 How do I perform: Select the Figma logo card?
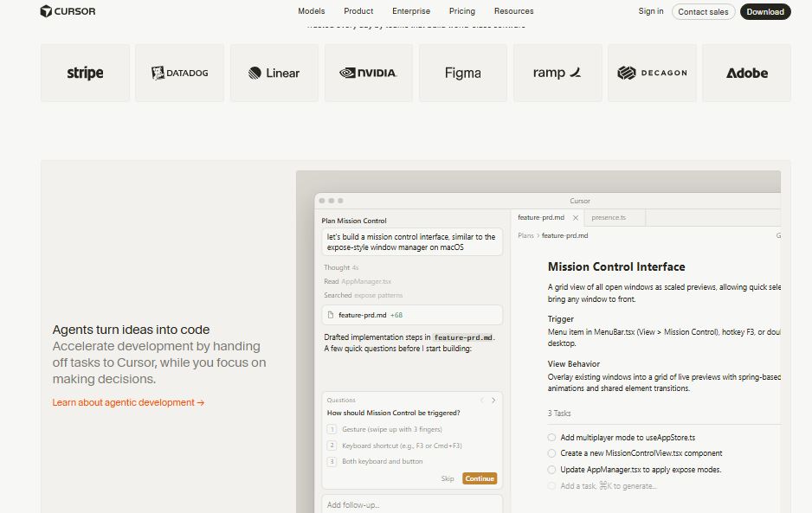pyautogui.click(x=463, y=73)
